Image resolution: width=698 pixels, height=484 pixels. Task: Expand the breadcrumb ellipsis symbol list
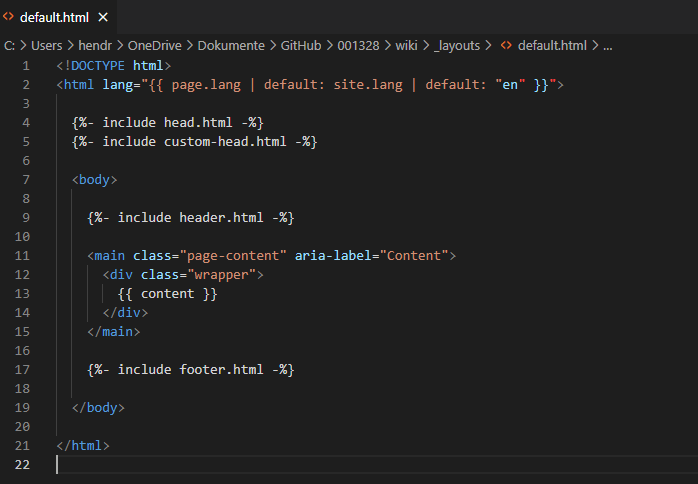tap(607, 45)
